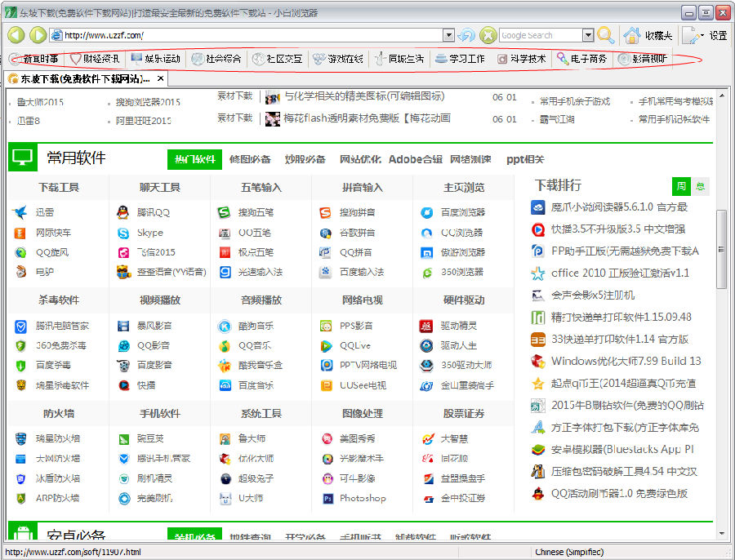Click the green Stop loading icon

pos(488,35)
